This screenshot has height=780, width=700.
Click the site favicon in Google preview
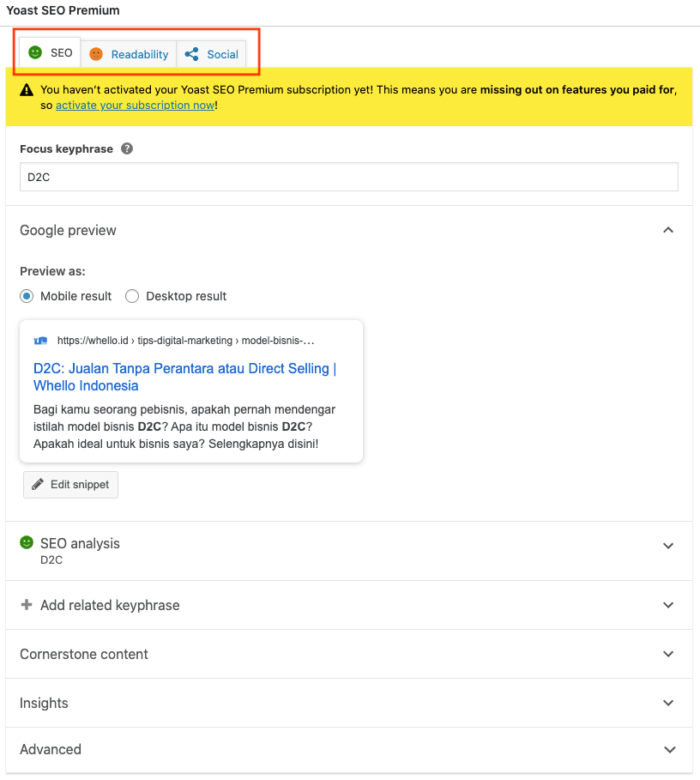40,340
